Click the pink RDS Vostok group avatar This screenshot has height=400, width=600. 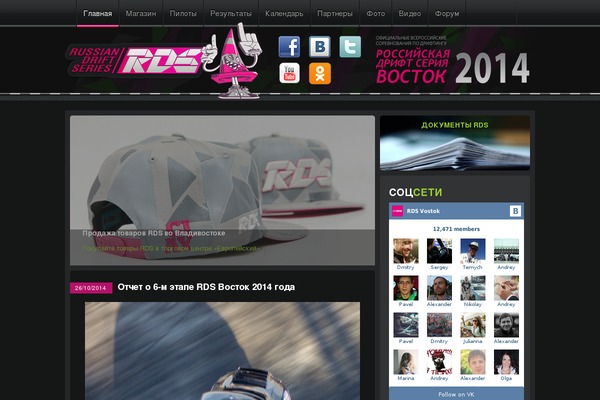pos(398,211)
